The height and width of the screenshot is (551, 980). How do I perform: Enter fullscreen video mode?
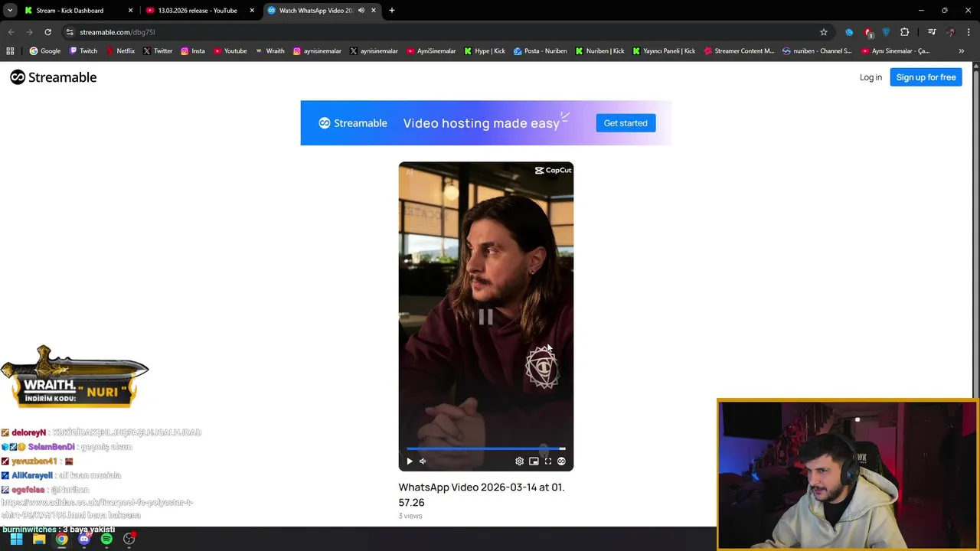tap(548, 461)
